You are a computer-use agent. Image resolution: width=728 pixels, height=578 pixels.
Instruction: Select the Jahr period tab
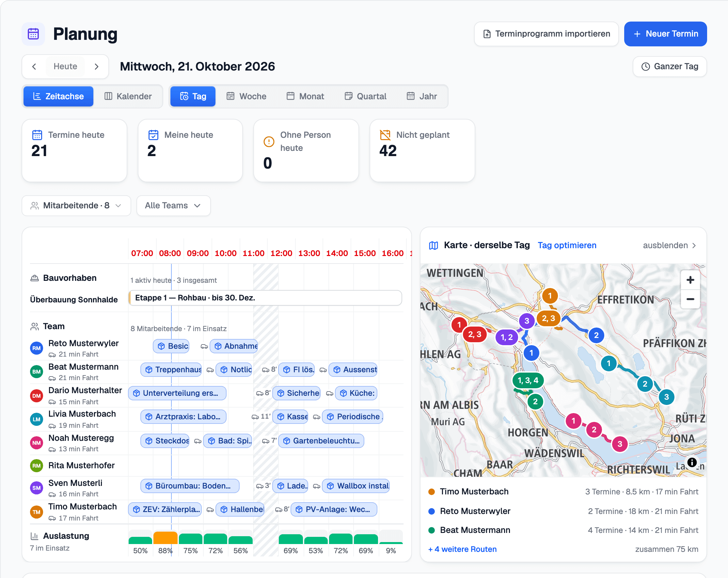[422, 96]
